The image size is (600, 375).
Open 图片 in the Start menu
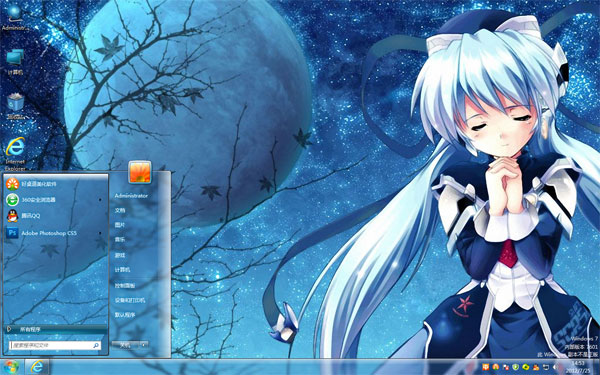click(x=120, y=225)
